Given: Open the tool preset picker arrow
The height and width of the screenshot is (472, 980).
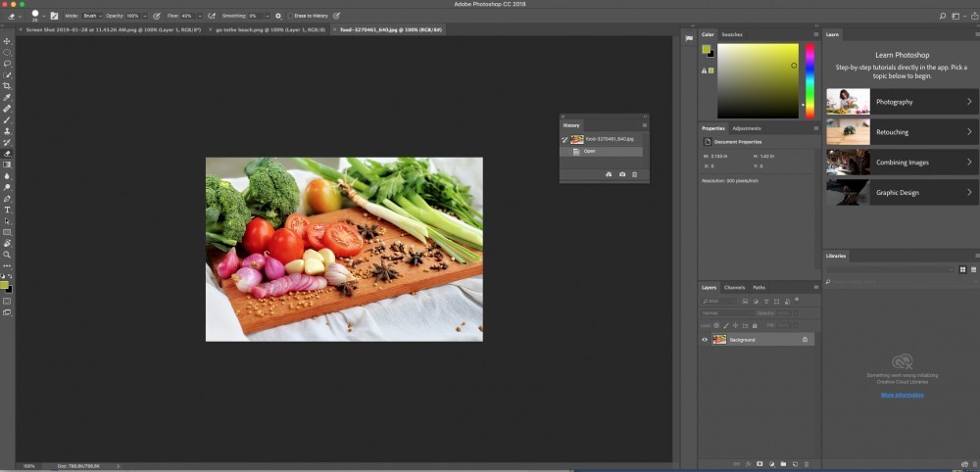Looking at the screenshot, I should pyautogui.click(x=20, y=17).
